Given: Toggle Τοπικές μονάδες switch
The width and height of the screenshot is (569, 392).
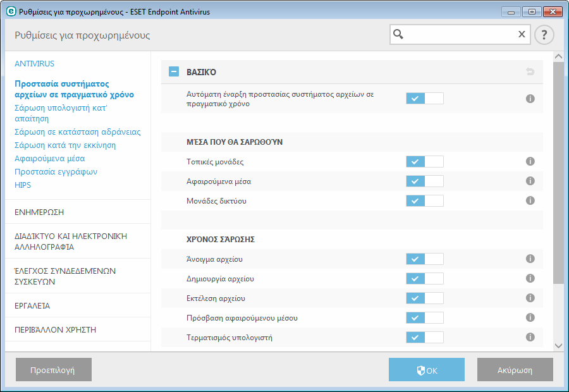Looking at the screenshot, I should tap(425, 161).
